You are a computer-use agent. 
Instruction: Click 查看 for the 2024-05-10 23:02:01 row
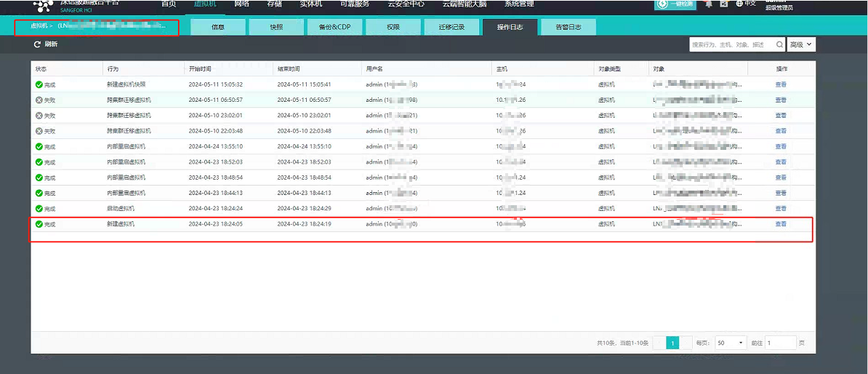tap(781, 116)
